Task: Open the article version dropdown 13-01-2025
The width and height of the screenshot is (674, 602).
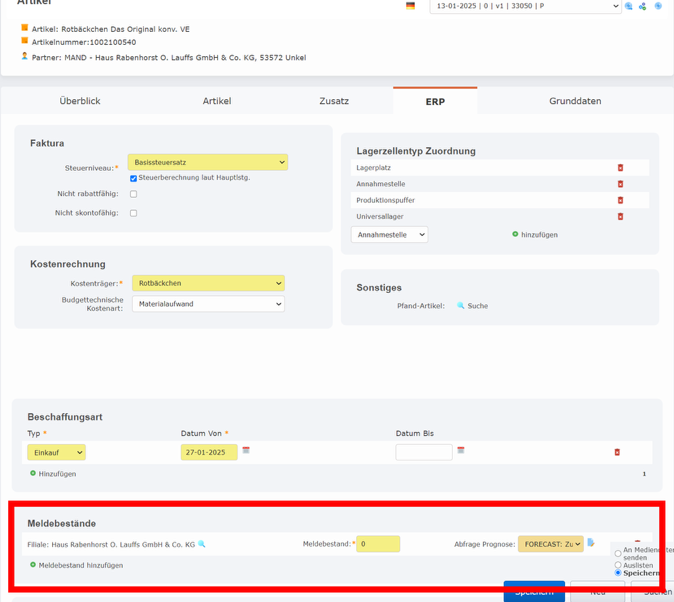Action: click(x=525, y=6)
